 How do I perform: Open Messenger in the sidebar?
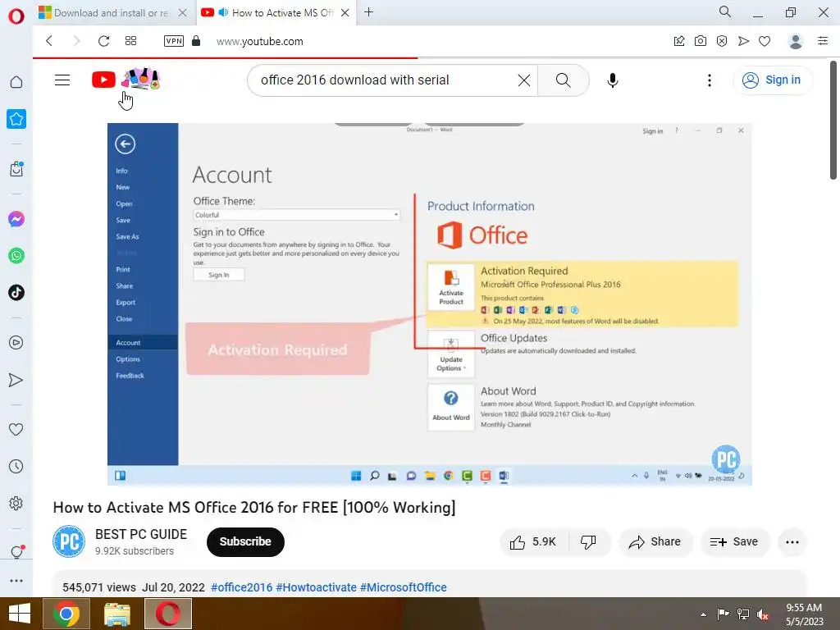[16, 218]
